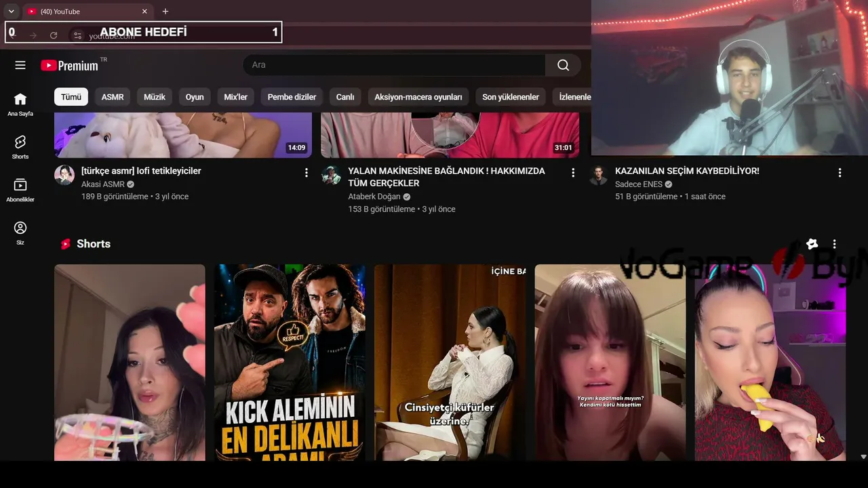Select the Son yüklenenler chip
This screenshot has height=488, width=868.
pyautogui.click(x=511, y=97)
